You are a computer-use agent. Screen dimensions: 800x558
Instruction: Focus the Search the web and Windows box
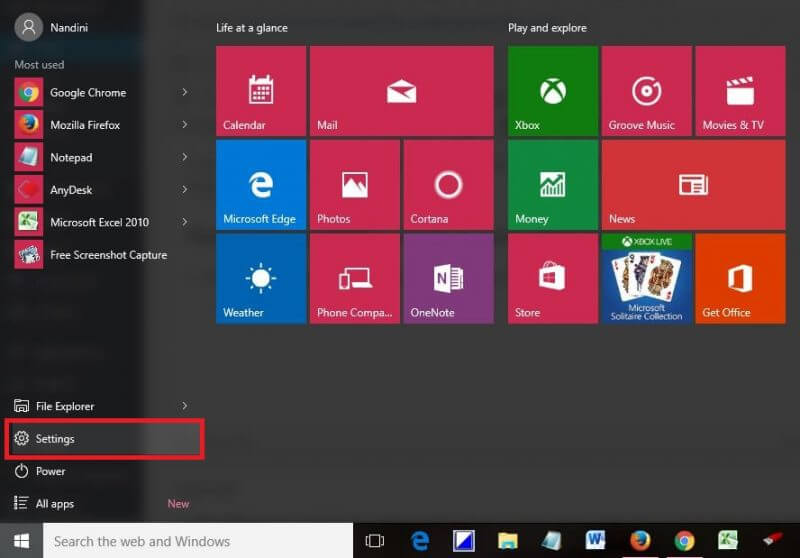[198, 541]
